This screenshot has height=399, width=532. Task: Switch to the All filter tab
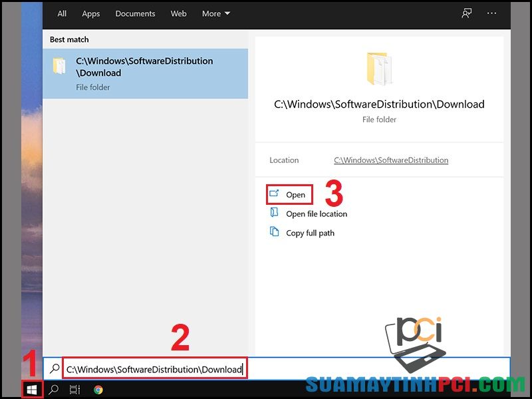tap(62, 14)
